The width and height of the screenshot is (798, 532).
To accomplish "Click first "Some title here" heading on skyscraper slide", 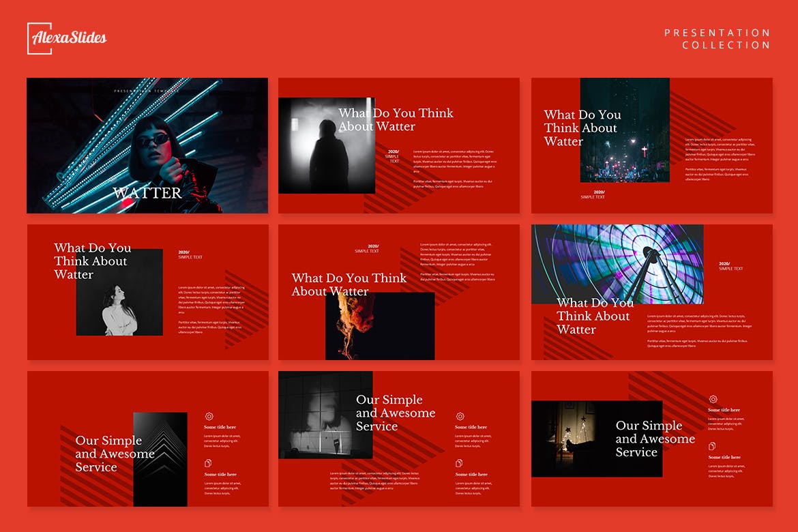I will pos(220,428).
